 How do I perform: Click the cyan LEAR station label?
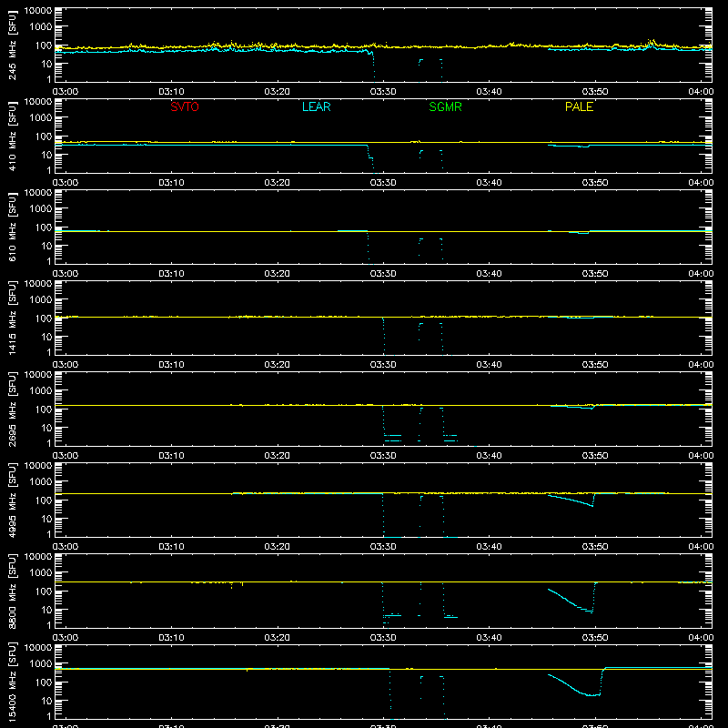click(316, 106)
